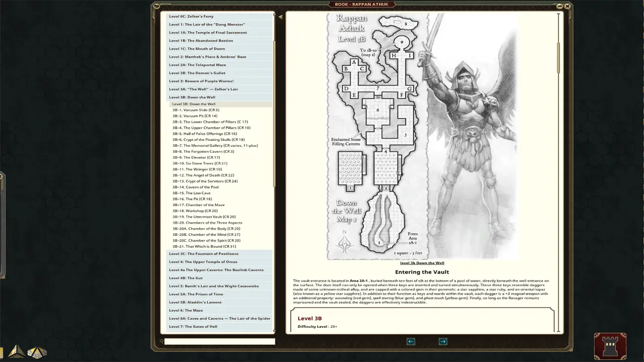Expand Level 7: The Gates of Hell

pos(219,326)
